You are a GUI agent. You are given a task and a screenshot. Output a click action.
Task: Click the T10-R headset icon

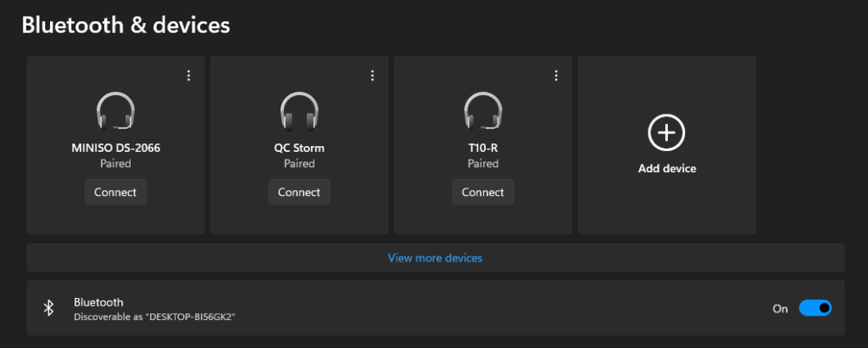pos(483,111)
